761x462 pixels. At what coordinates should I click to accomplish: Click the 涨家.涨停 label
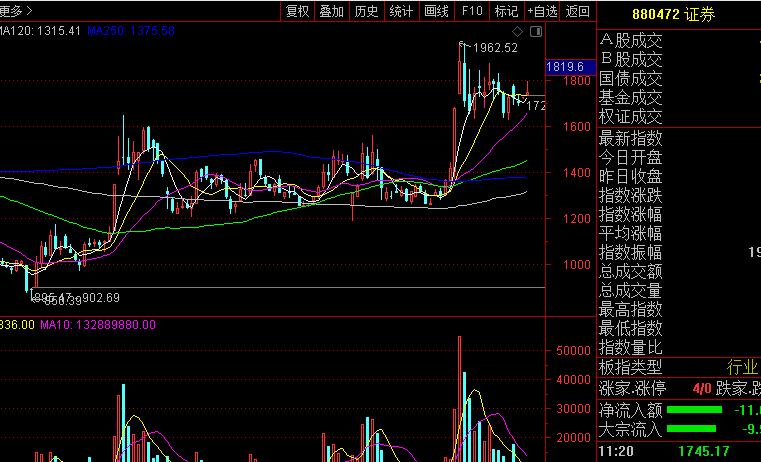click(632, 388)
